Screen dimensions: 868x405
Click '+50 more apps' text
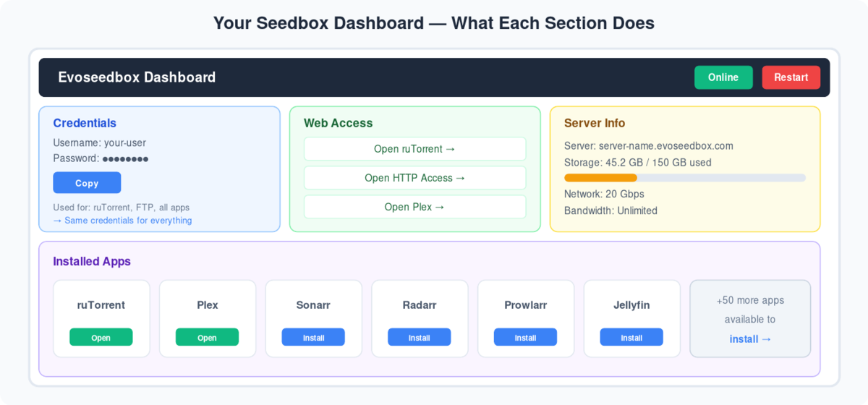click(750, 300)
